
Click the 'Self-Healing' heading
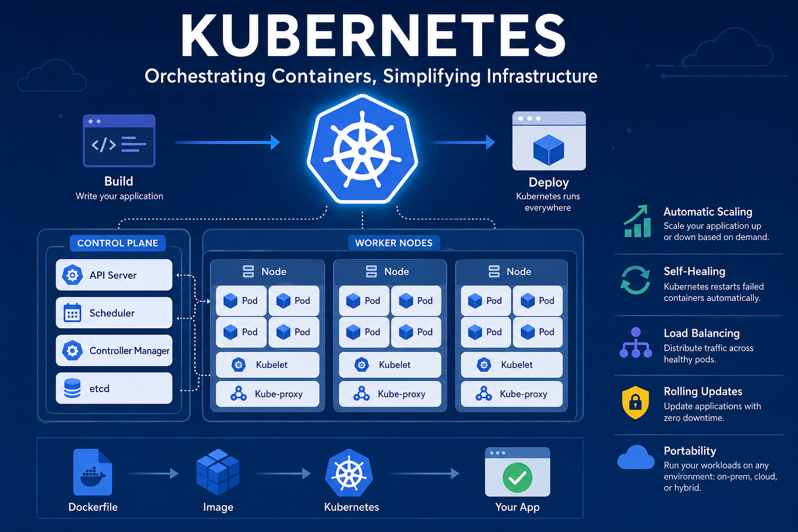click(x=694, y=271)
